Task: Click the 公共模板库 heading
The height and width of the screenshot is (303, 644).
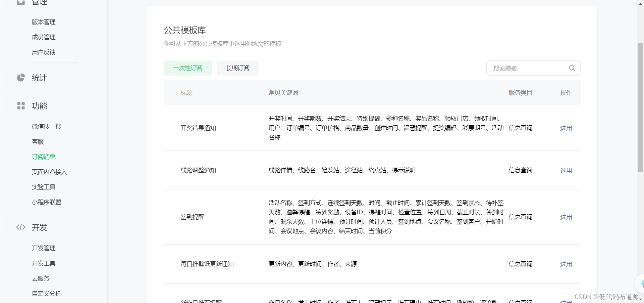Action: click(x=185, y=30)
